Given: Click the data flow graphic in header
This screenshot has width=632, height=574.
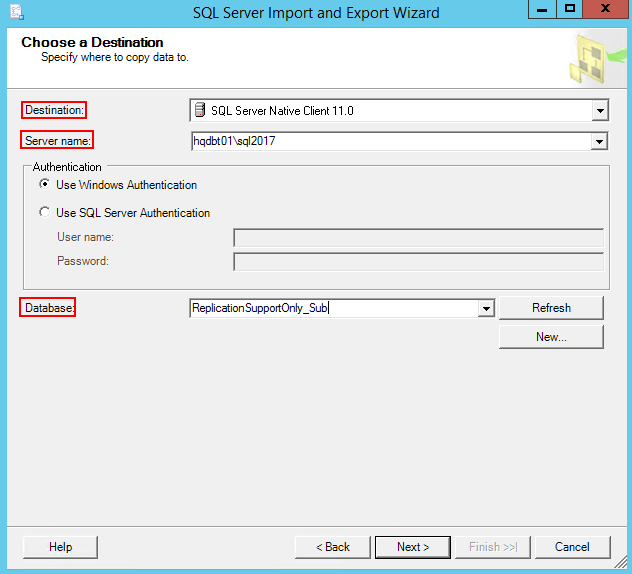Looking at the screenshot, I should [598, 59].
